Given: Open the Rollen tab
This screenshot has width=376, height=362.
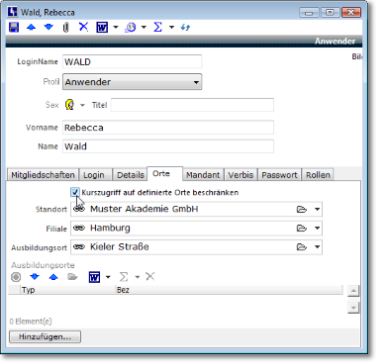Looking at the screenshot, I should [x=318, y=175].
